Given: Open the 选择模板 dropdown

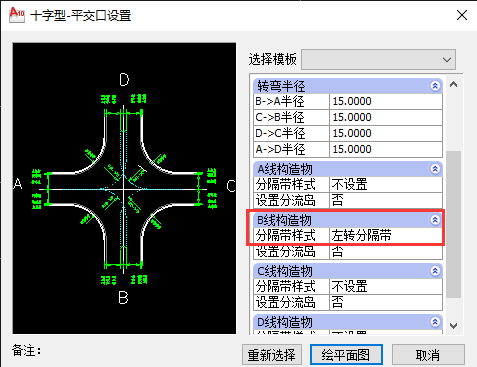Looking at the screenshot, I should click(378, 60).
